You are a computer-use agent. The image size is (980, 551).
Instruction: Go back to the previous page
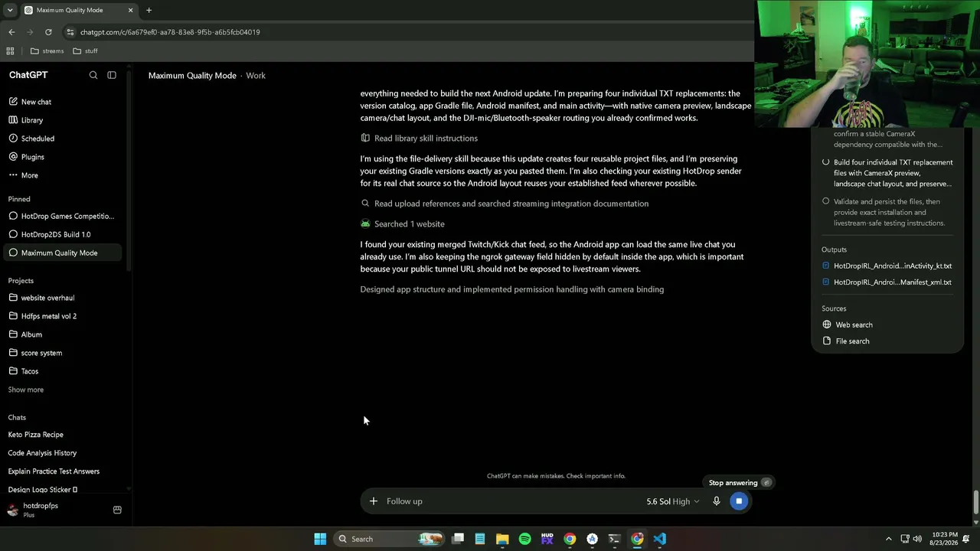click(x=11, y=32)
